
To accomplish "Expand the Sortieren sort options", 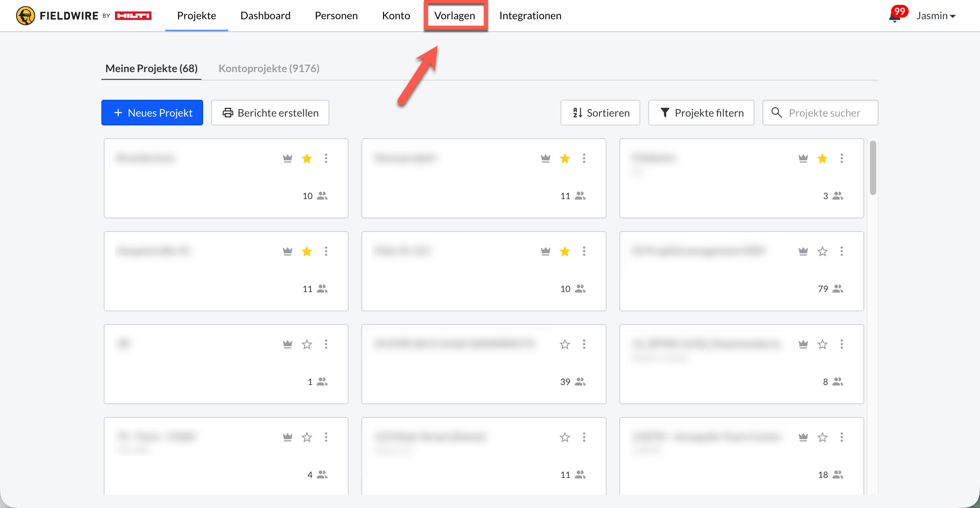I will (600, 113).
